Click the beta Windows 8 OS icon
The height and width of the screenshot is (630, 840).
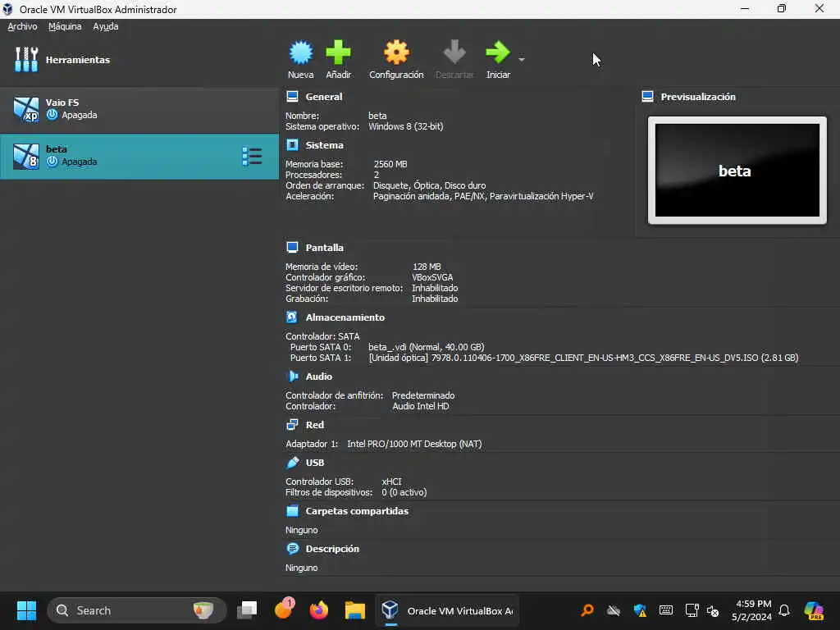25,157
